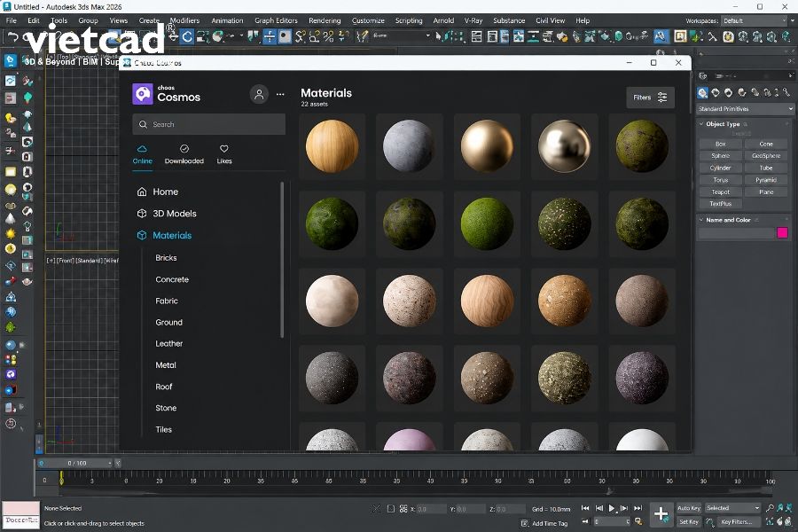Open the Workspaces Default dropdown
Screen dimensions: 798x532
click(x=755, y=21)
